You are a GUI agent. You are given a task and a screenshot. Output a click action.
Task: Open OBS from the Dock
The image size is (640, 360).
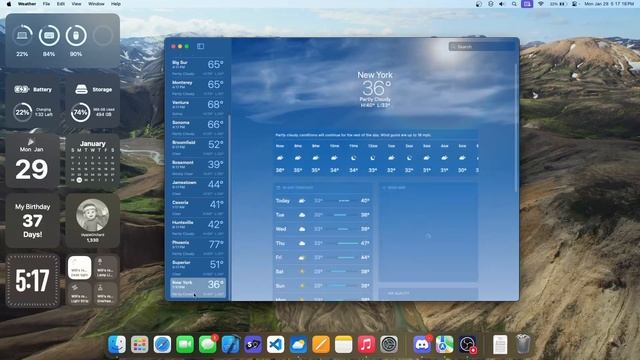click(x=467, y=344)
